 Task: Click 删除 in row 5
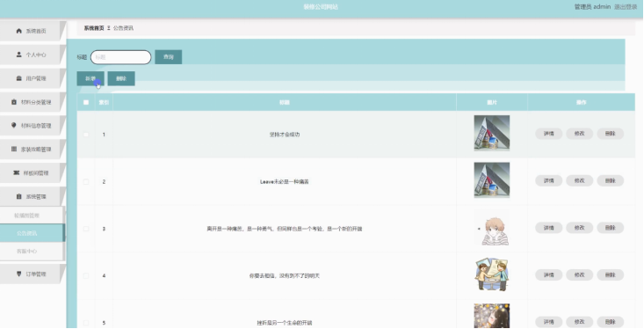click(610, 322)
